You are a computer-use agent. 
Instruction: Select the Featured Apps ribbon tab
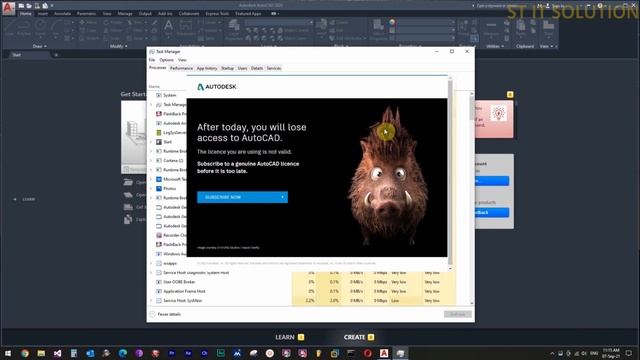pyautogui.click(x=248, y=13)
